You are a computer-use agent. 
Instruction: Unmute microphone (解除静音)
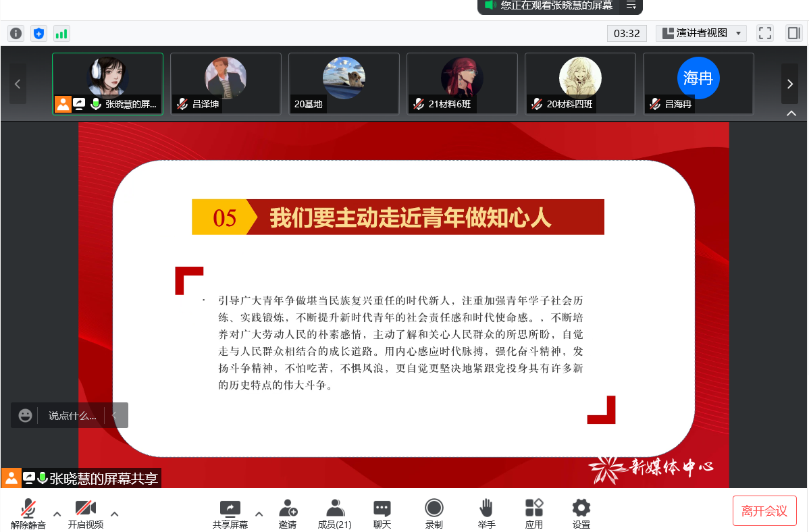[28, 514]
